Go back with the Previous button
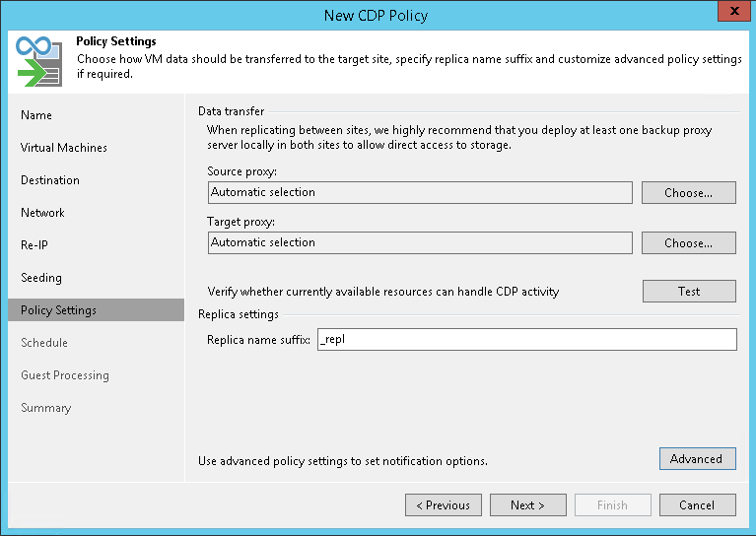 (443, 505)
